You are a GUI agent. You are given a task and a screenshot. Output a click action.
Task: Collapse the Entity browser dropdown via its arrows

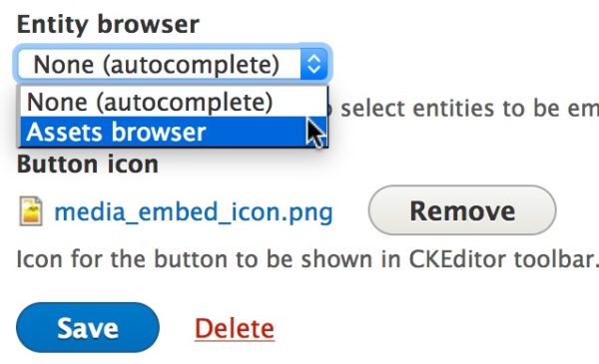[313, 64]
